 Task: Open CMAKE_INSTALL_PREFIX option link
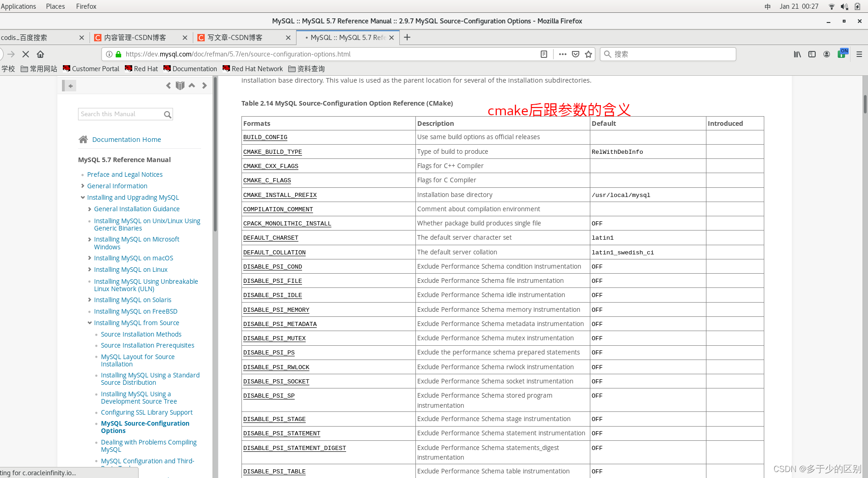pos(280,195)
